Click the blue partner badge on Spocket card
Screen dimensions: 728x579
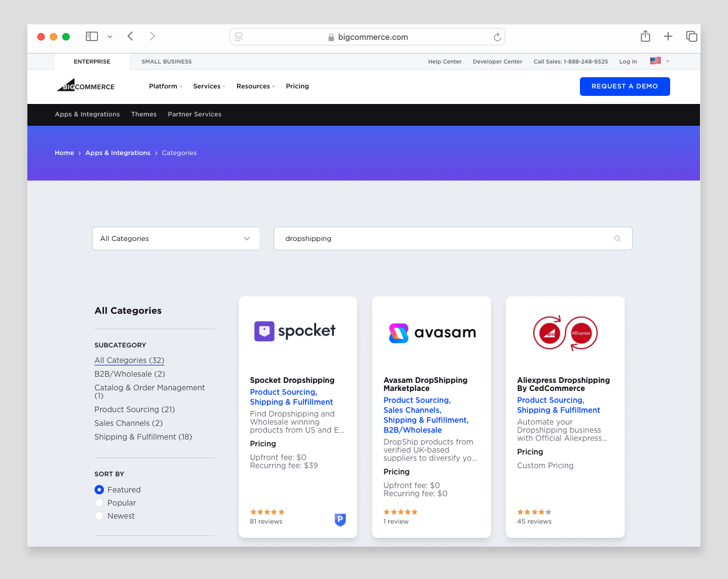click(x=340, y=519)
